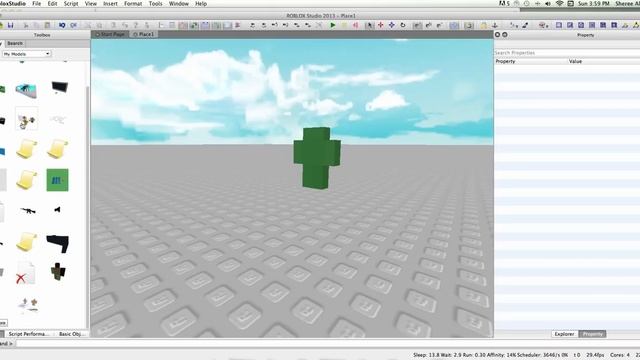The image size is (640, 360).
Task: Click the clock showing Sun 3:59 PM
Action: [x=594, y=3]
